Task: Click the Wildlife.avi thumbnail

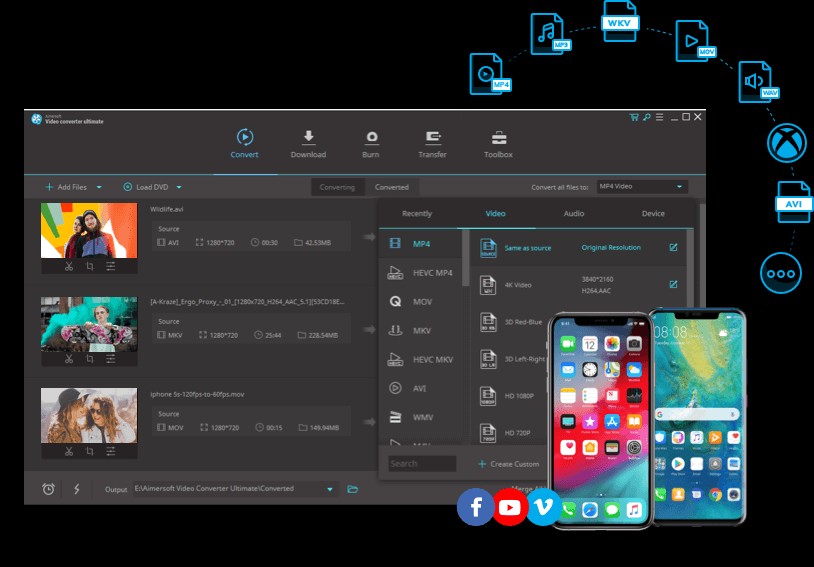Action: [x=89, y=231]
